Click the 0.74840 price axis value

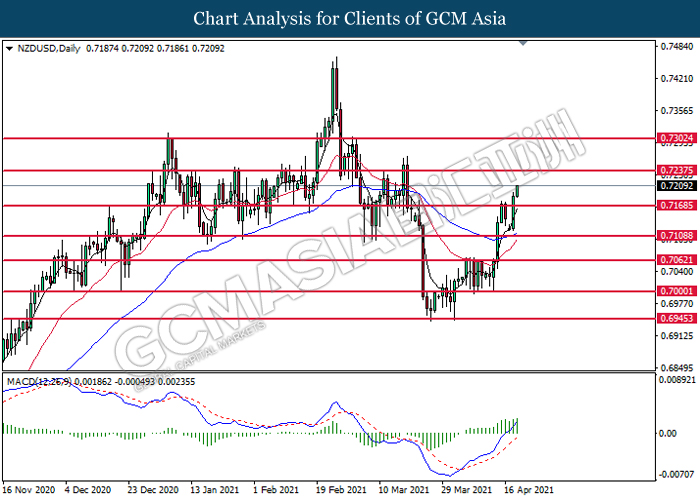click(677, 46)
